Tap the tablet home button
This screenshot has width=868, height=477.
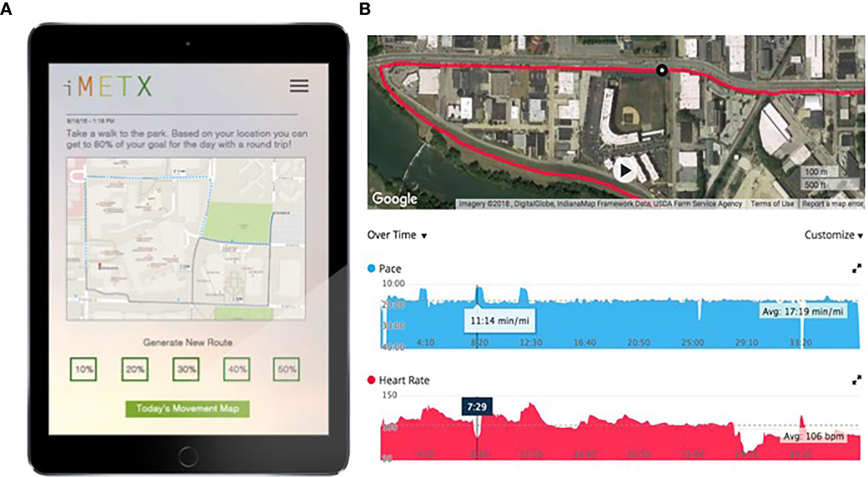pos(187,456)
